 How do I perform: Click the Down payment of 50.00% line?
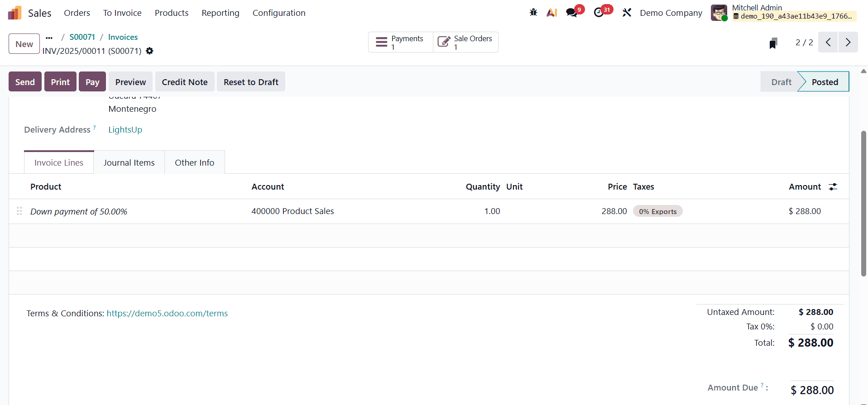point(79,211)
